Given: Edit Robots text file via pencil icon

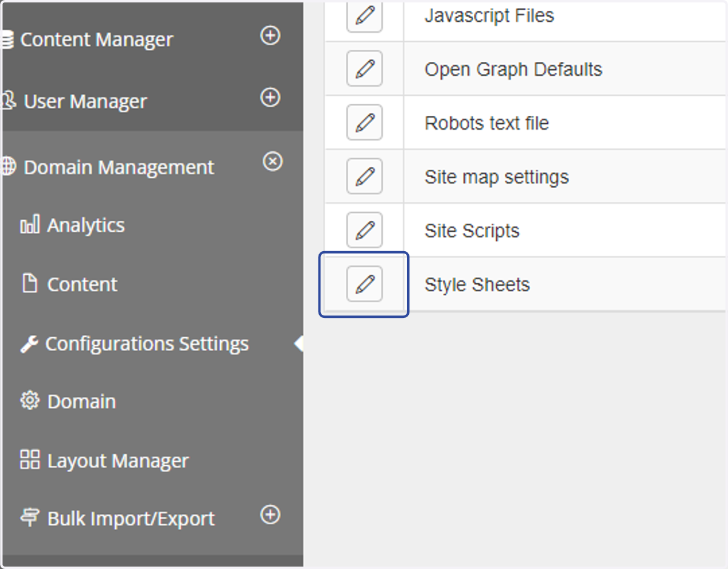Looking at the screenshot, I should point(365,123).
